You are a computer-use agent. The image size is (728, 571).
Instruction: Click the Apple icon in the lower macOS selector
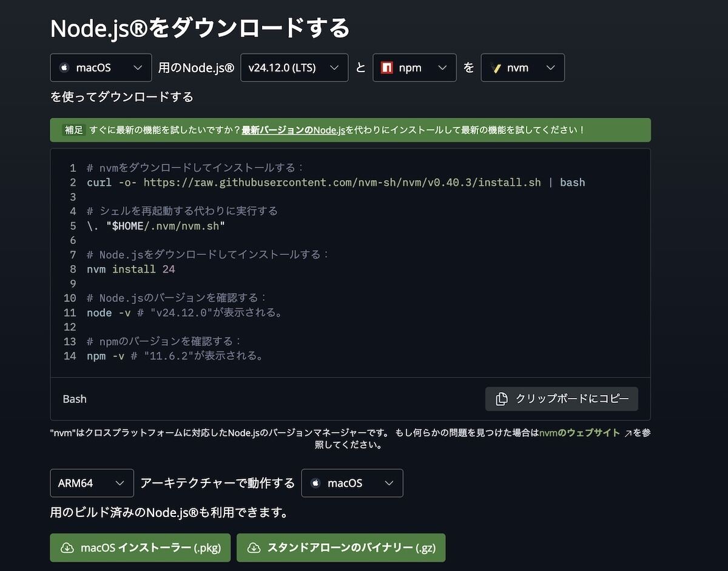[x=315, y=483]
